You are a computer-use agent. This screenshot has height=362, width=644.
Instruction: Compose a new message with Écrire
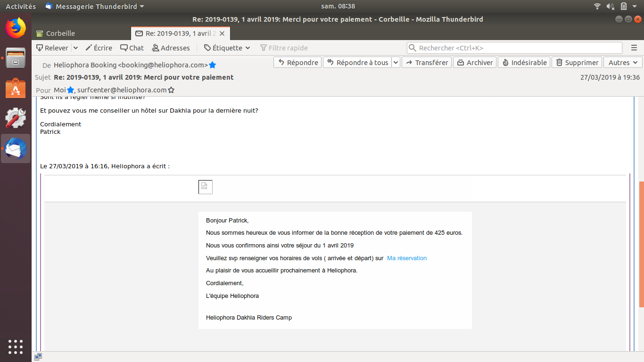(x=99, y=48)
